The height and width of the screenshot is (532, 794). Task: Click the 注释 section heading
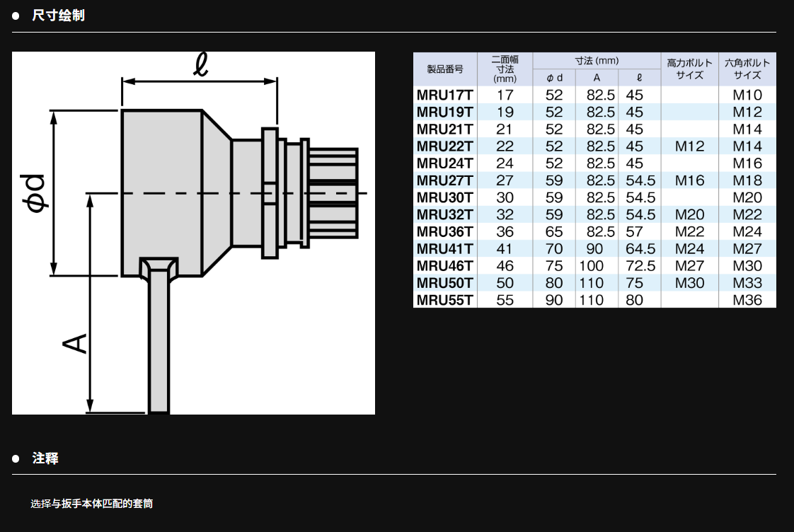point(45,458)
